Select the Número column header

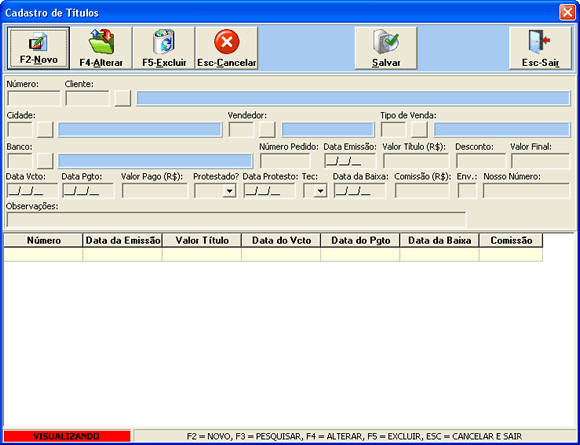pyautogui.click(x=43, y=240)
